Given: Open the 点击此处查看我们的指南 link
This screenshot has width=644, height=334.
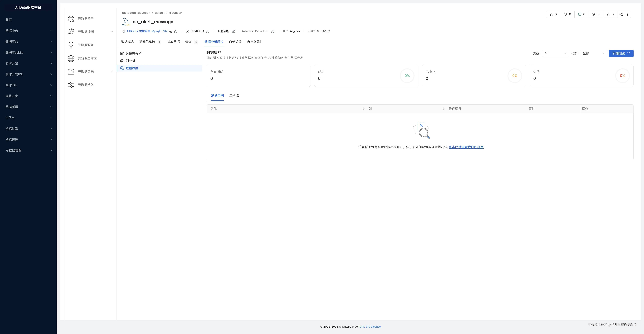Looking at the screenshot, I should (466, 147).
